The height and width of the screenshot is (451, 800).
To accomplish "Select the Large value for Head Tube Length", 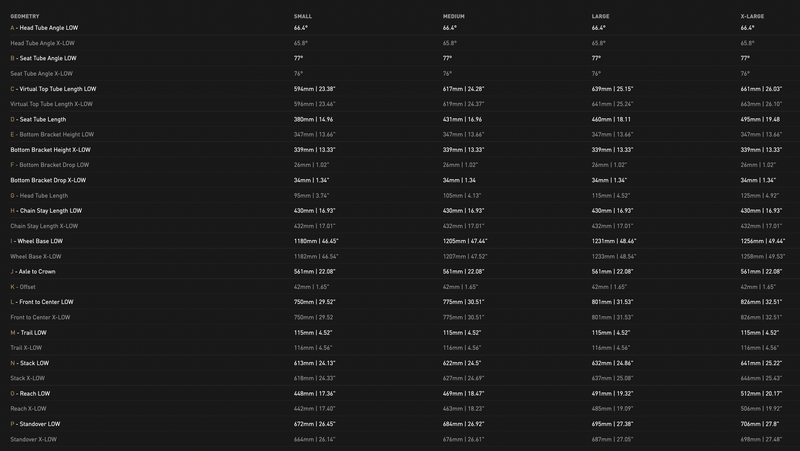I will pyautogui.click(x=610, y=195).
